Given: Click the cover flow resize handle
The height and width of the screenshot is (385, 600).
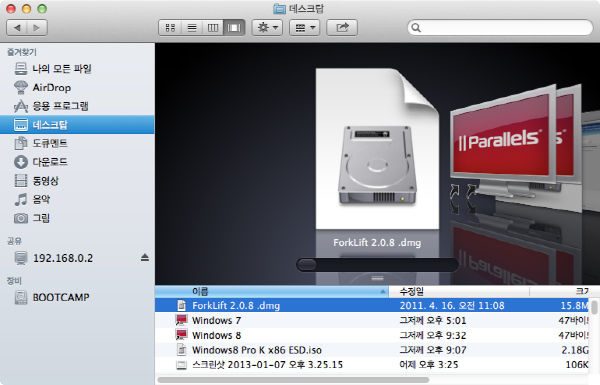Looking at the screenshot, I should pyautogui.click(x=377, y=278).
